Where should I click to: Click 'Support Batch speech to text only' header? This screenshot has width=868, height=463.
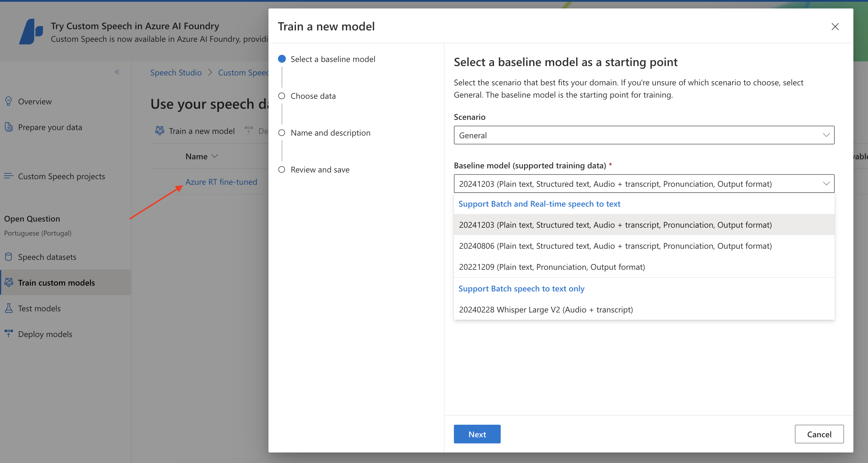[x=521, y=288]
